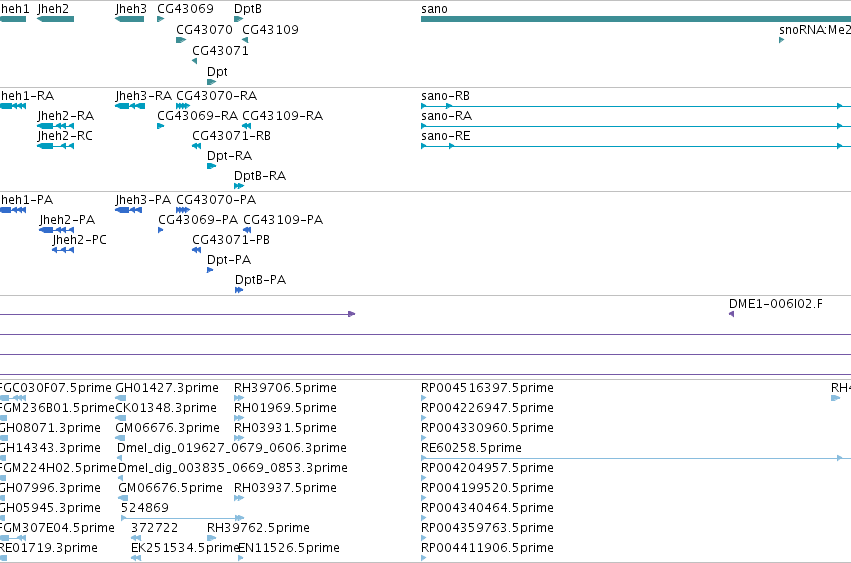Click EST EK251534.5prime
This screenshot has width=851, height=563.
coord(185,548)
